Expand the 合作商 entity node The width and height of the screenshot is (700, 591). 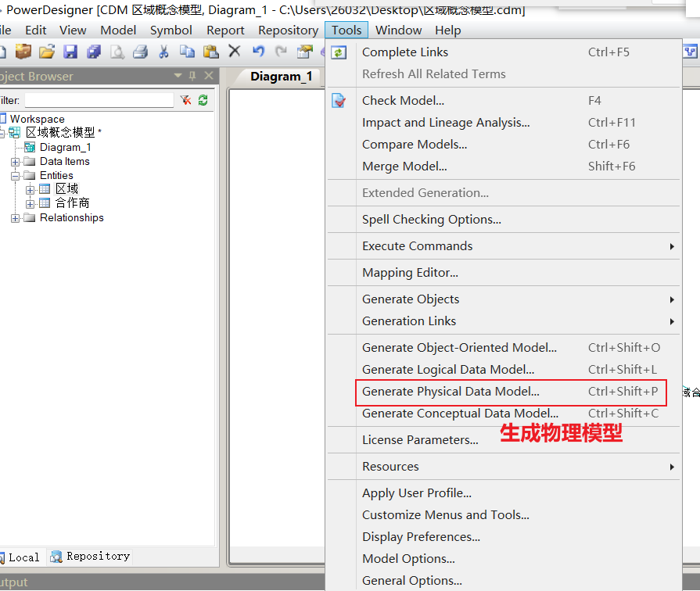[30, 204]
